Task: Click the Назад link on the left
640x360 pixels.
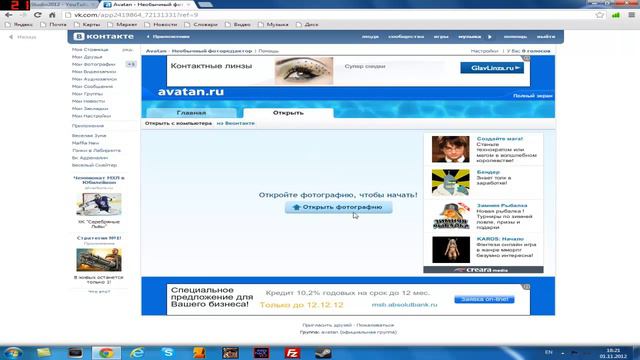Action: [x=23, y=37]
